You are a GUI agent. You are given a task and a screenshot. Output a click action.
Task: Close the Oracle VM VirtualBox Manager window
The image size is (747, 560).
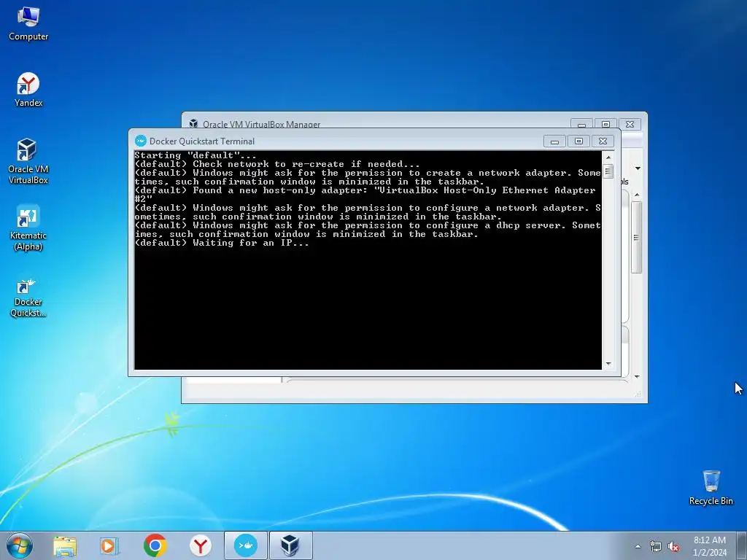point(630,124)
